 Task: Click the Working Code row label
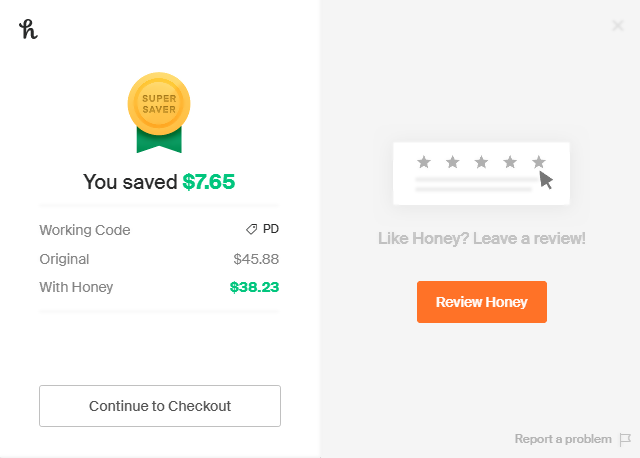point(85,230)
